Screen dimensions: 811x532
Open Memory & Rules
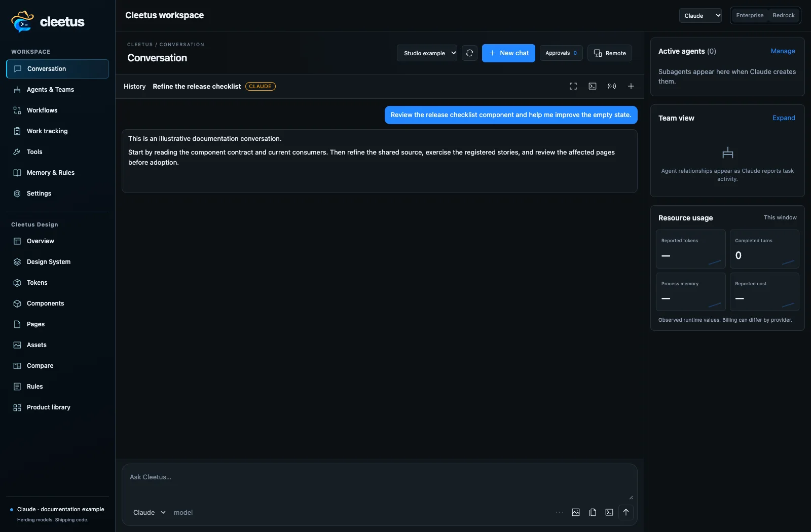[x=57, y=173]
